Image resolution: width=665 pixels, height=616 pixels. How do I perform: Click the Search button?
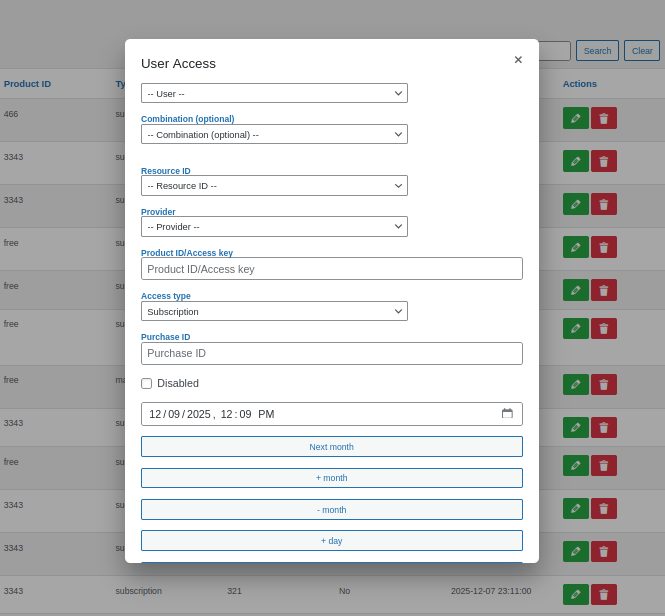(597, 51)
